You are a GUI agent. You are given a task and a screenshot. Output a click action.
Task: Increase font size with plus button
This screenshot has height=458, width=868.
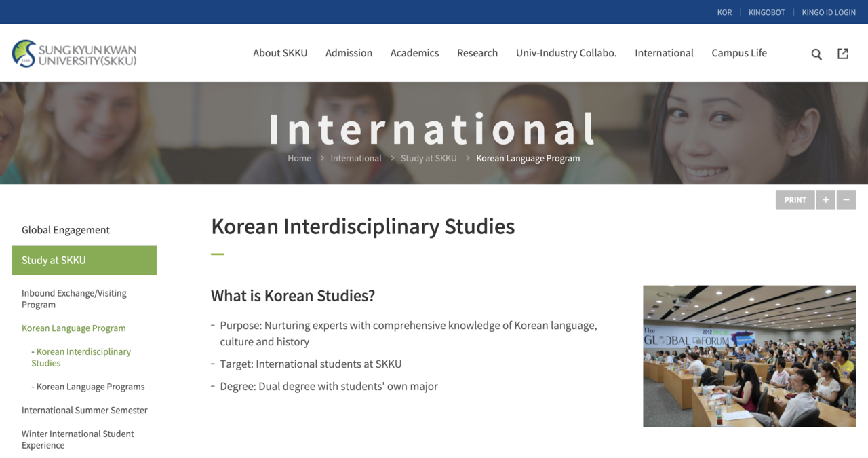pos(825,199)
